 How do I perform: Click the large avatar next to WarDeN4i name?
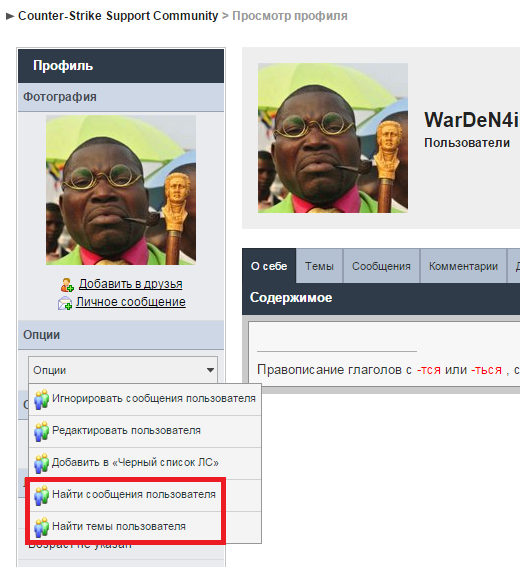click(x=333, y=138)
